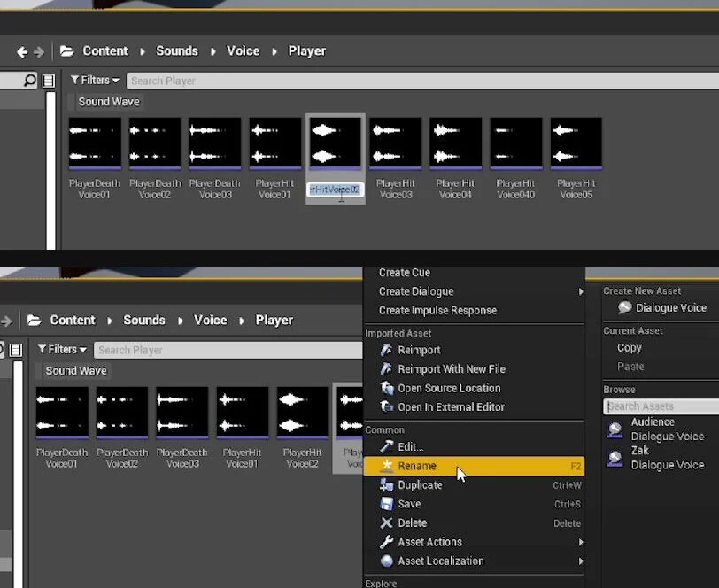Viewport: 719px width, 588px height.
Task: Click the Delete X icon in the context menu
Action: coord(386,522)
